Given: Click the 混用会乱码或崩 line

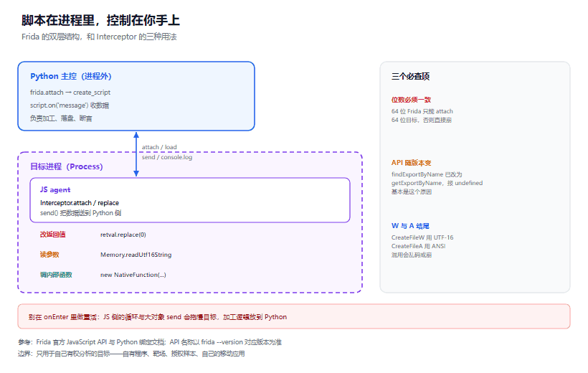Looking at the screenshot, I should click(412, 255).
